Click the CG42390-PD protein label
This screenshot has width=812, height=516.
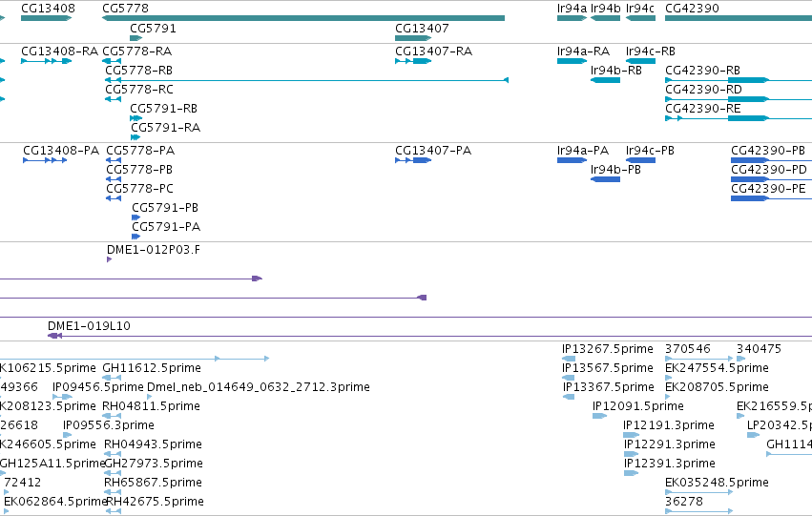769,170
